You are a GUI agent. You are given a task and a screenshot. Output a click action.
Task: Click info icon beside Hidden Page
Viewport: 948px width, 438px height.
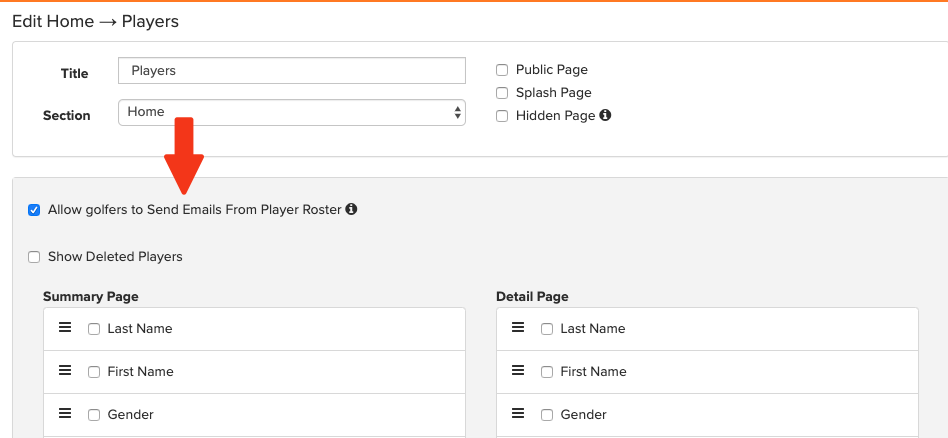coord(605,115)
